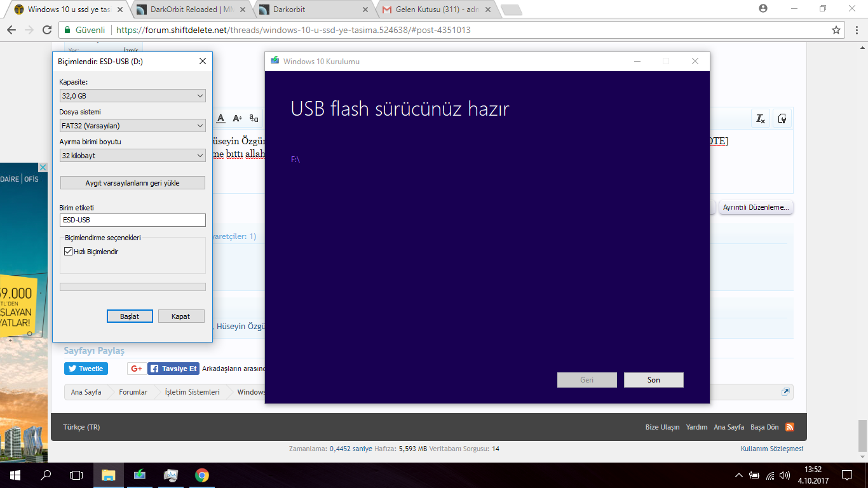The width and height of the screenshot is (868, 488).
Task: Click the Bize Ulaşın footer link
Action: point(662,427)
